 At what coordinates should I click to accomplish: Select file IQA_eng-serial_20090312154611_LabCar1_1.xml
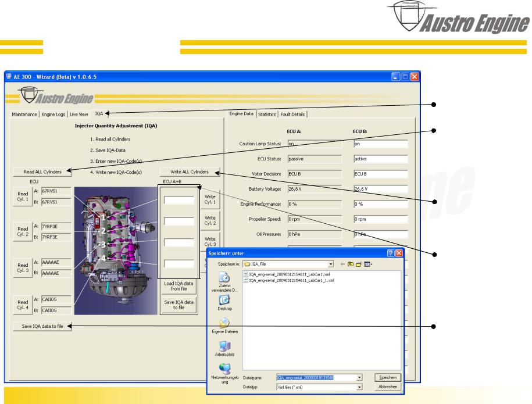coord(289,280)
